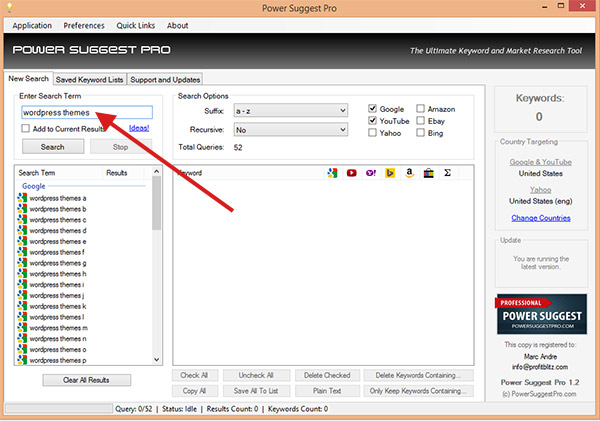600x421 pixels.
Task: Open the Preferences menu
Action: [x=84, y=26]
